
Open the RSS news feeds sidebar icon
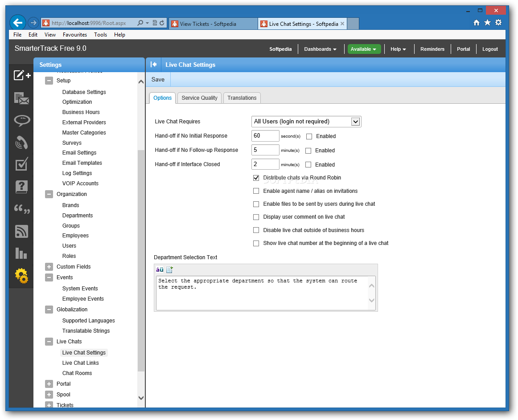tap(21, 231)
